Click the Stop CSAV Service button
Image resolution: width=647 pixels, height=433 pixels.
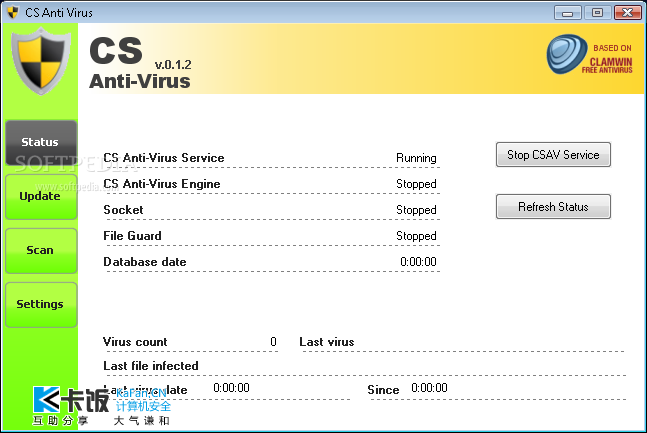553,155
